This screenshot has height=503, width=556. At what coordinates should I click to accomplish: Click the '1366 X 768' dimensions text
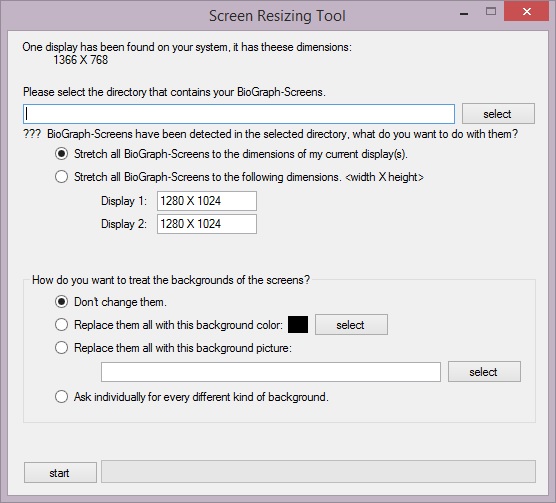(80, 60)
